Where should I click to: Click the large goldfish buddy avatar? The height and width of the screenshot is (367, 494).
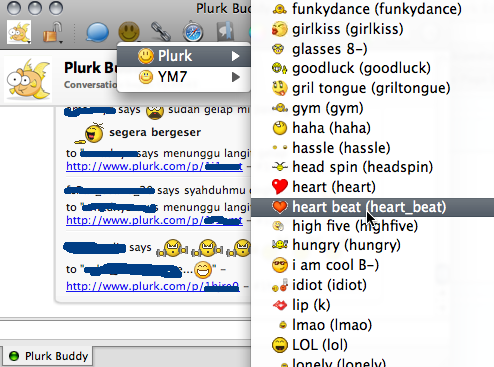[x=28, y=79]
